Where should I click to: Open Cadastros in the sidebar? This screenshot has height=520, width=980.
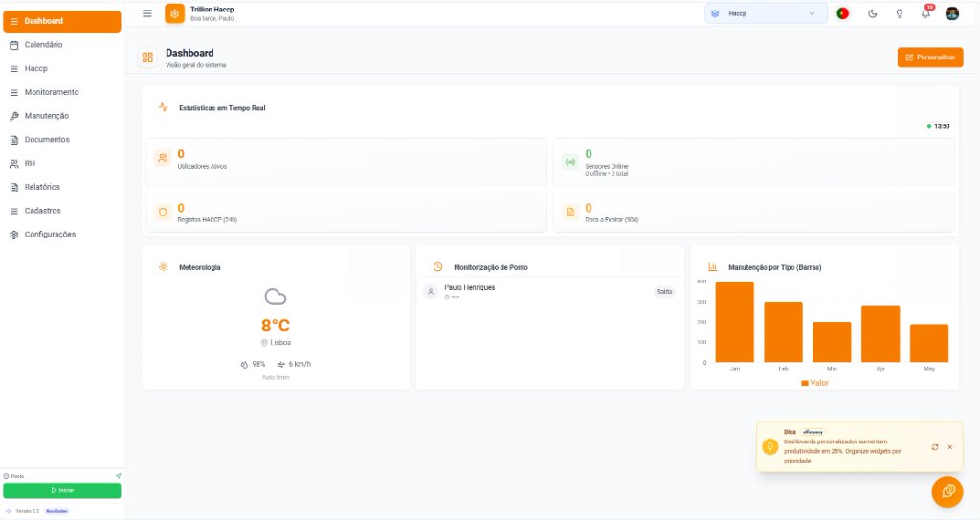[x=62, y=211]
